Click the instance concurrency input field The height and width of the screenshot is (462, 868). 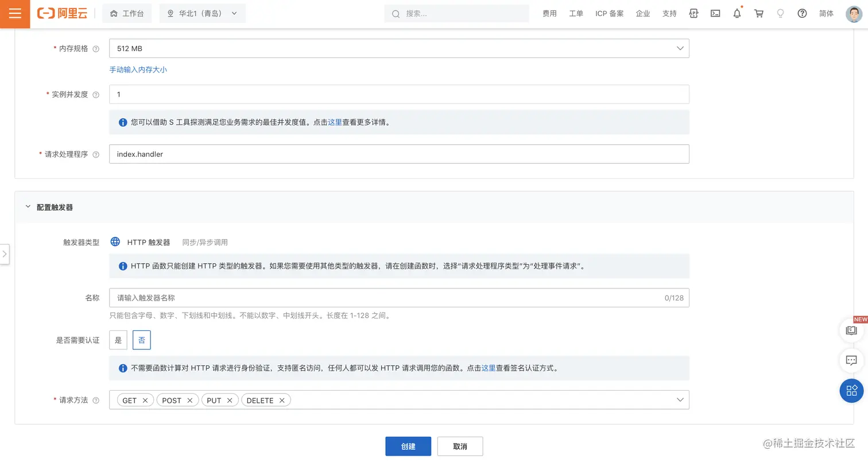[x=399, y=94]
